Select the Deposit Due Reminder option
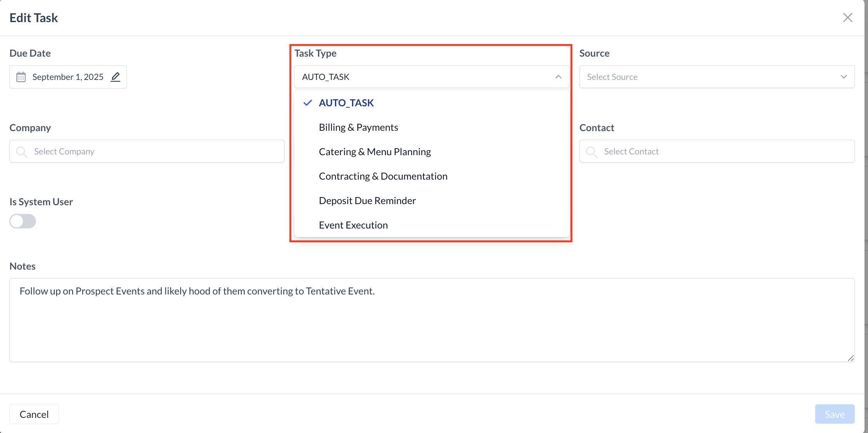Screen dimensions: 868x433 point(367,201)
